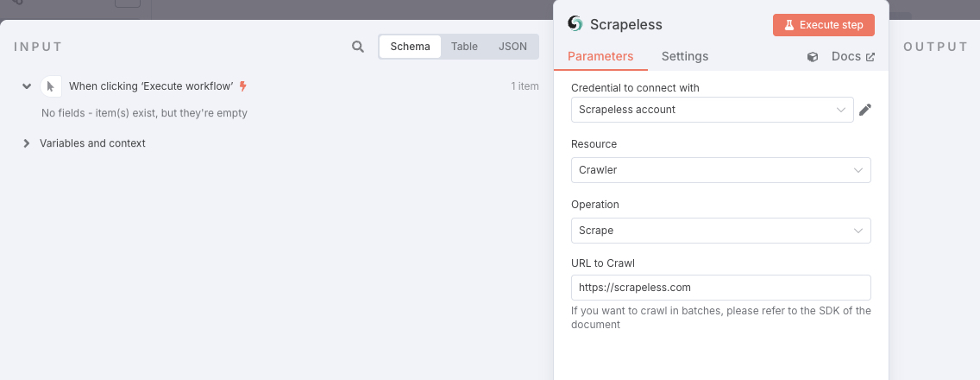The height and width of the screenshot is (380, 980).
Task: Click the Resource field label
Action: tap(594, 144)
